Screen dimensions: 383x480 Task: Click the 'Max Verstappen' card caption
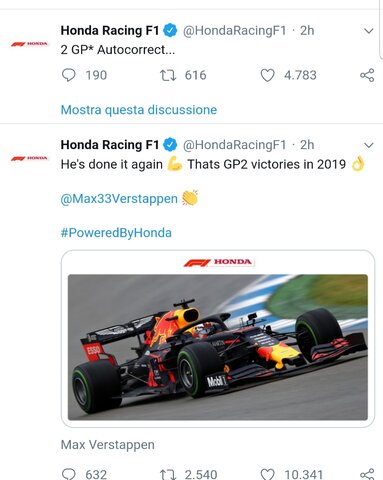[107, 445]
